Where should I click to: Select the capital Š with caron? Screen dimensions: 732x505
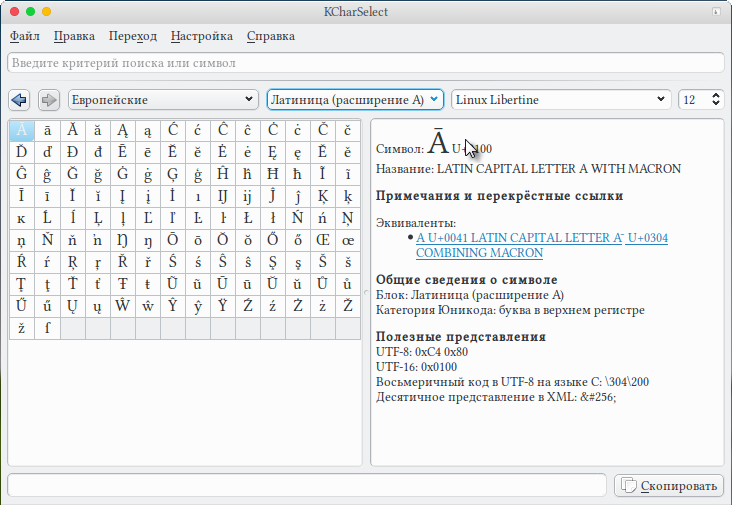(323, 262)
